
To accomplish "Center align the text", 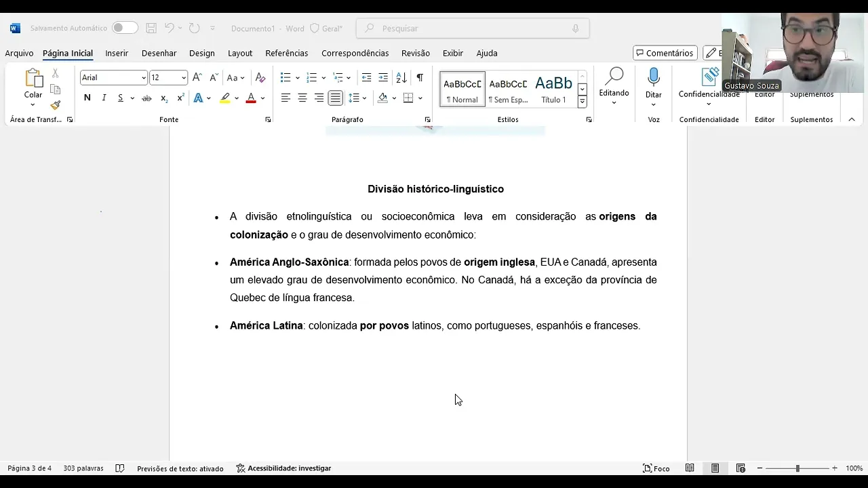I will point(302,98).
